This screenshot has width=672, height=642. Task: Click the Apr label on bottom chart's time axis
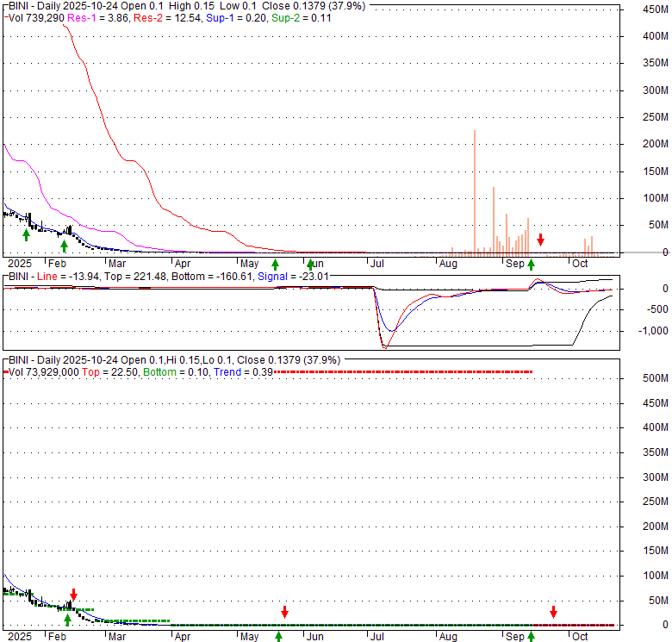[x=182, y=636]
